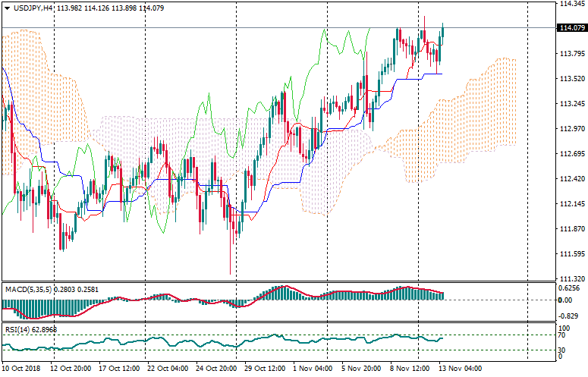Click the 13 Nov 04:00 time label
The height and width of the screenshot is (377, 588).
460,369
